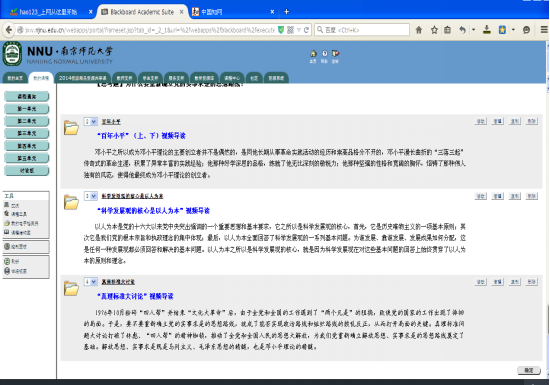
Task: Open 讨论板 in the course menu
Action: [x=27, y=170]
